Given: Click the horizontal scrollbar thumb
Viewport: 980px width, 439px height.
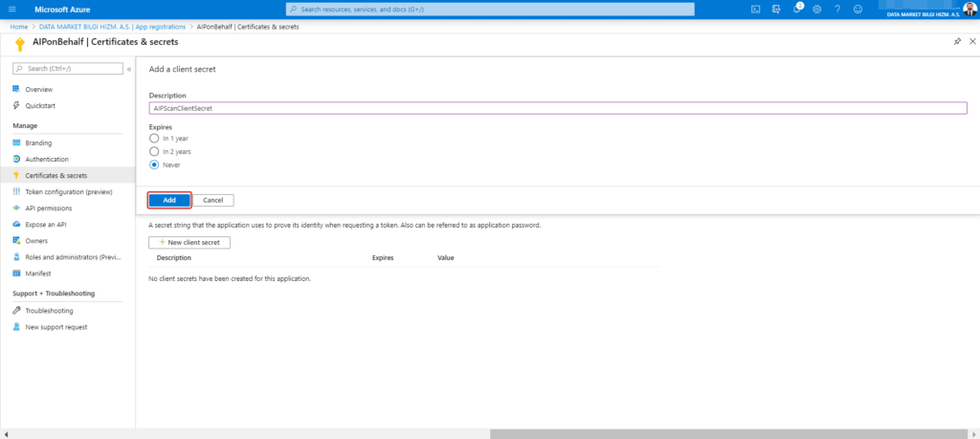Looking at the screenshot, I should (x=728, y=434).
